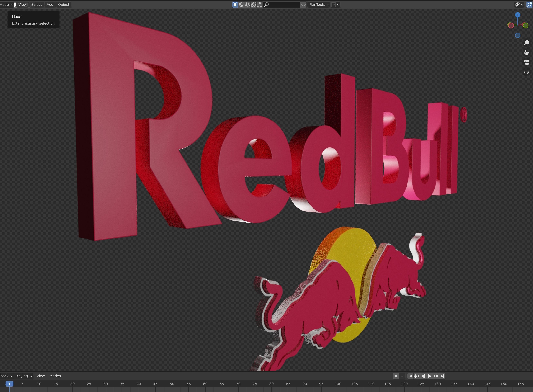Click frame 100 on the timeline ruler
Image resolution: width=533 pixels, height=392 pixels.
click(x=338, y=384)
